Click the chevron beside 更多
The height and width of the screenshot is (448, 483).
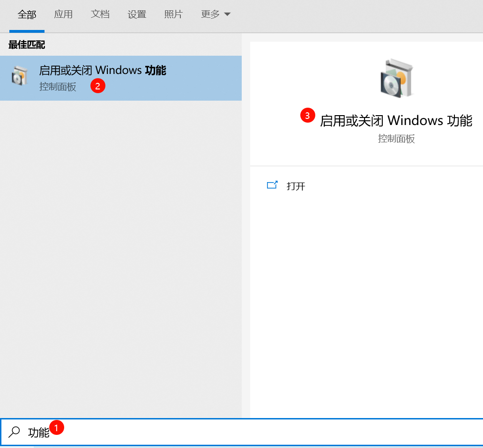228,15
